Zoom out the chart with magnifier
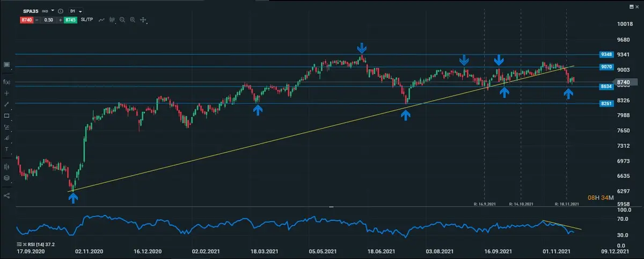Image resolution: width=644 pixels, height=259 pixels. (x=122, y=20)
